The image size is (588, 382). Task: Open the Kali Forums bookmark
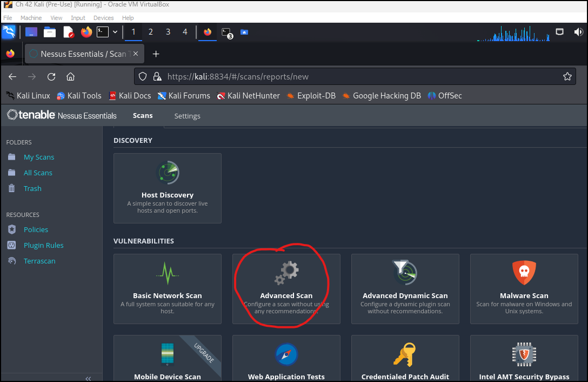point(184,96)
